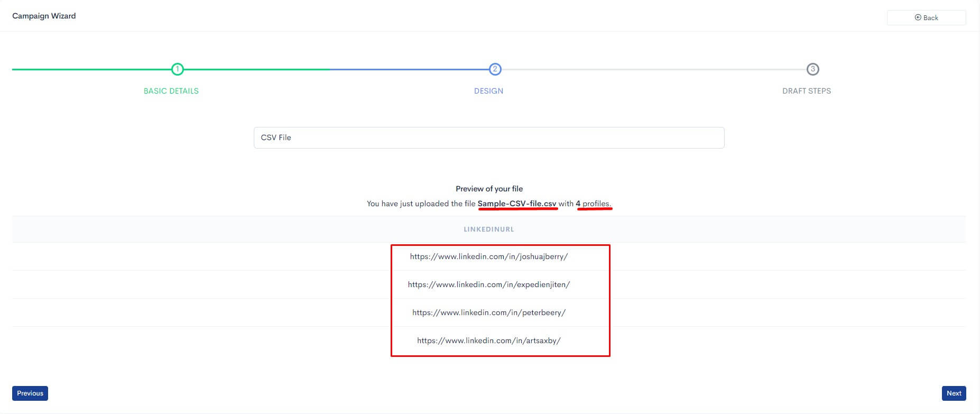Click the peterbeery LinkedIn URL
The width and height of the screenshot is (980, 414).
pos(489,312)
